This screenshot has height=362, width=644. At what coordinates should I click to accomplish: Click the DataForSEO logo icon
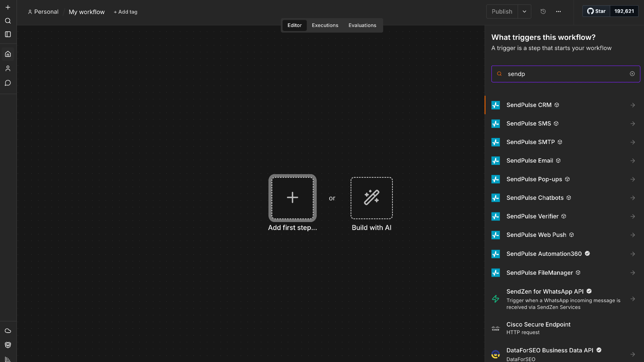495,354
